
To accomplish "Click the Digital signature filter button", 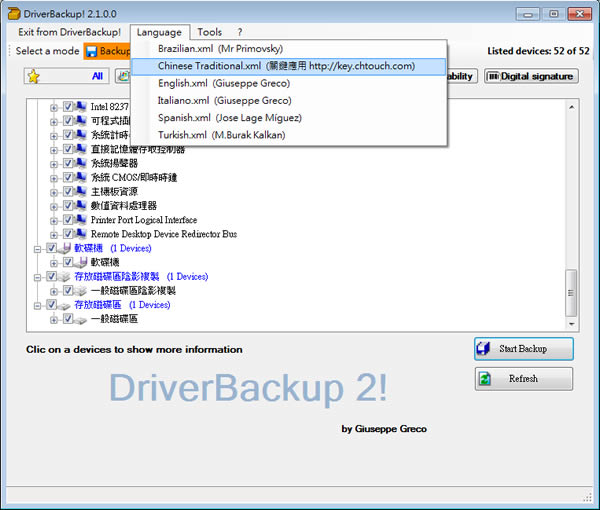I will [x=531, y=76].
